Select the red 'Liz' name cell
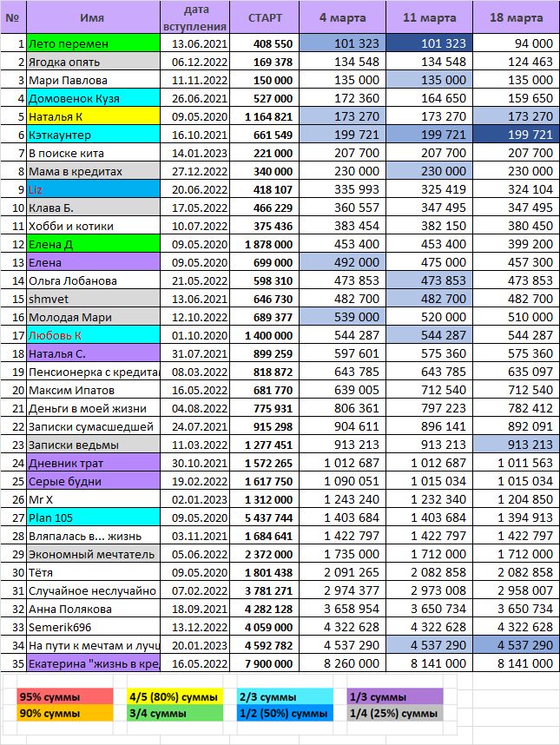This screenshot has width=560, height=745. (93, 189)
